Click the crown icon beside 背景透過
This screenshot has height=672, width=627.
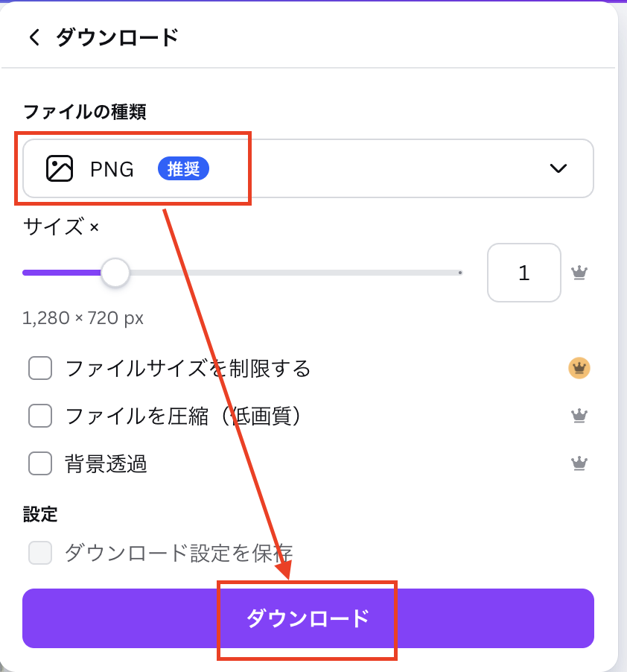[579, 463]
